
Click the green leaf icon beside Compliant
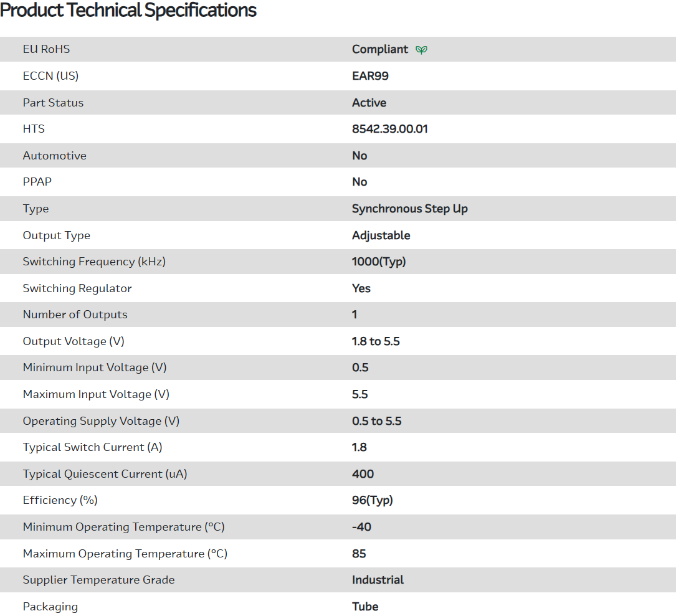coord(422,50)
